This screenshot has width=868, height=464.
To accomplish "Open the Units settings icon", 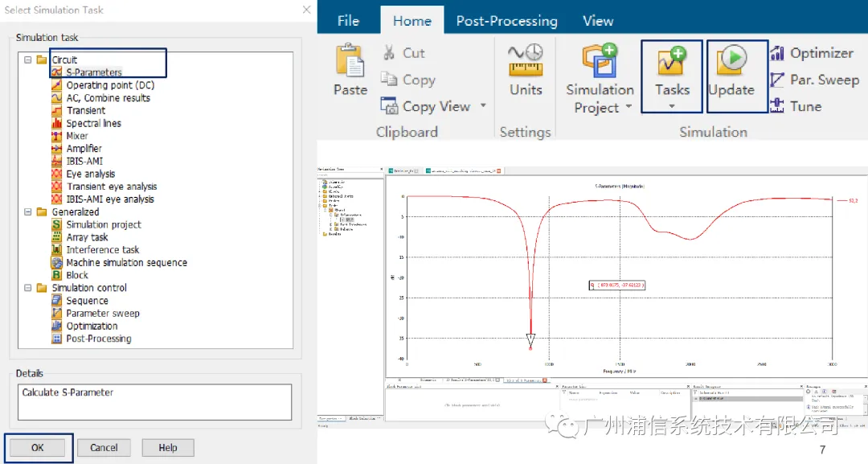I will (x=526, y=60).
